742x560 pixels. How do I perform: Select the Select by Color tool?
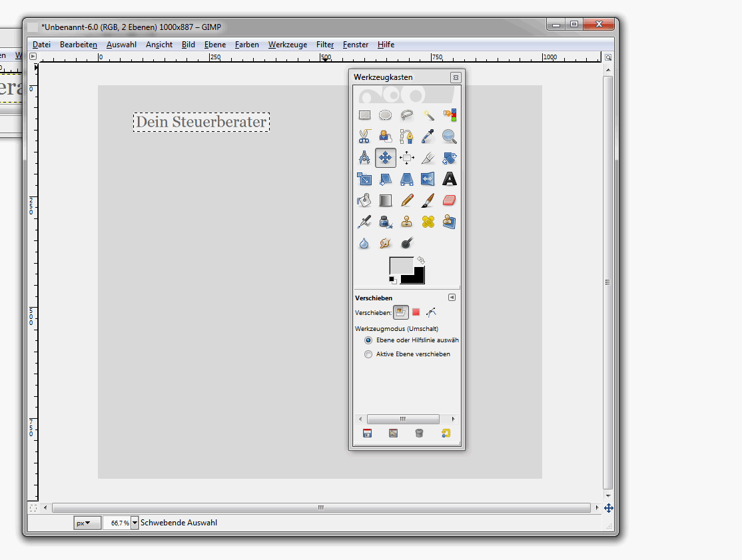pyautogui.click(x=450, y=115)
